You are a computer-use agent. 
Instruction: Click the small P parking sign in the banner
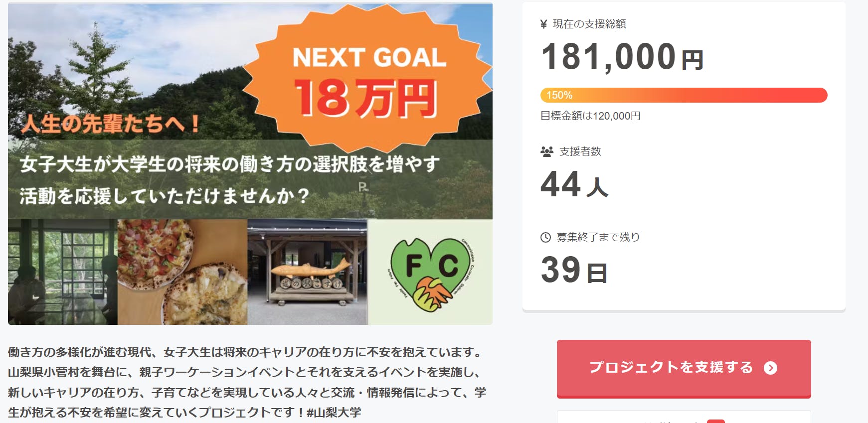click(x=363, y=187)
